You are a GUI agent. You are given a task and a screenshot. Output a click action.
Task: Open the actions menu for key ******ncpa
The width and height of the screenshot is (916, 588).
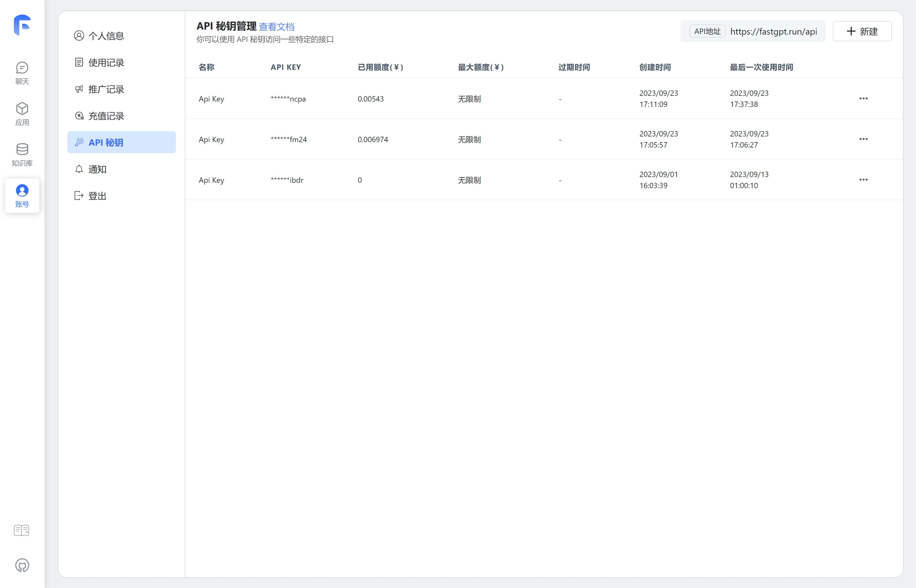pos(863,98)
